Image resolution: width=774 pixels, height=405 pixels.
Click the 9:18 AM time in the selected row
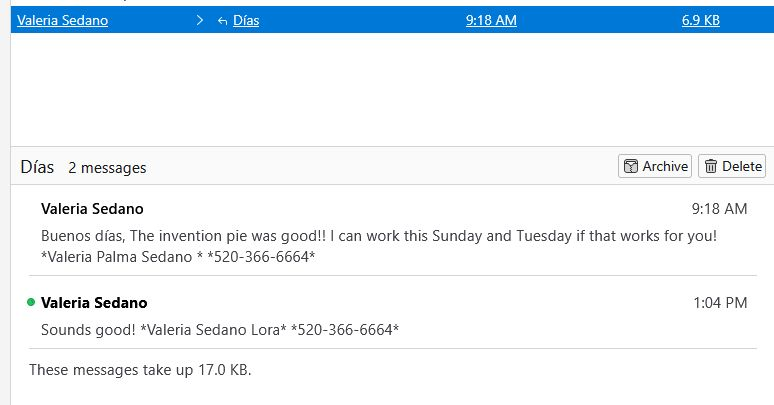click(491, 20)
